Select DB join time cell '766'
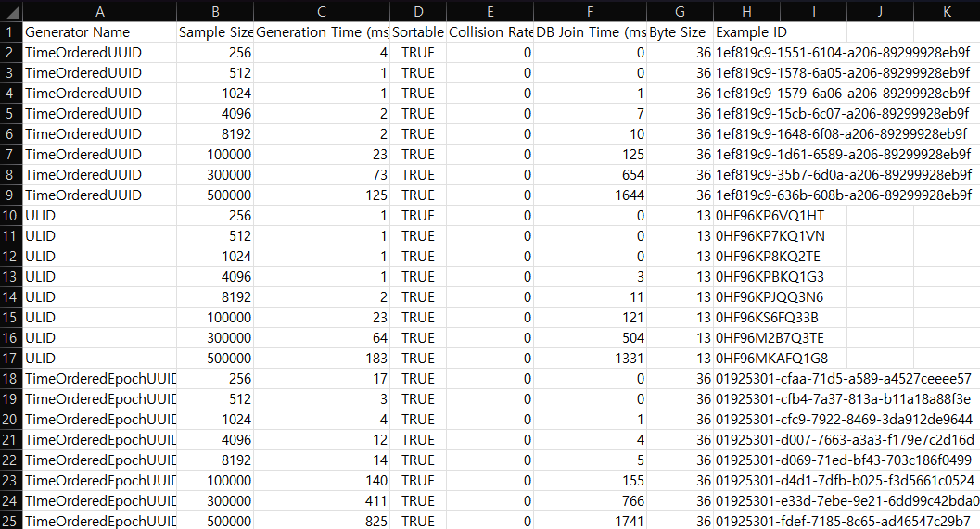This screenshot has height=529, width=980. pos(590,501)
